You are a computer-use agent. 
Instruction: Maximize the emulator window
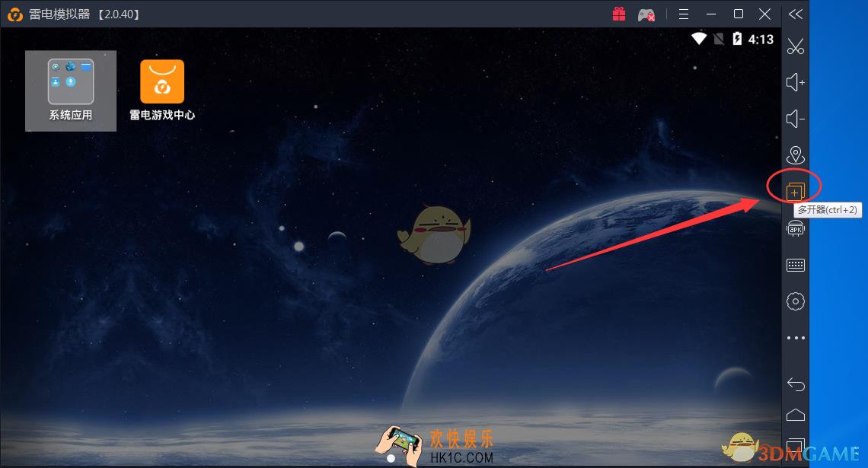click(739, 14)
